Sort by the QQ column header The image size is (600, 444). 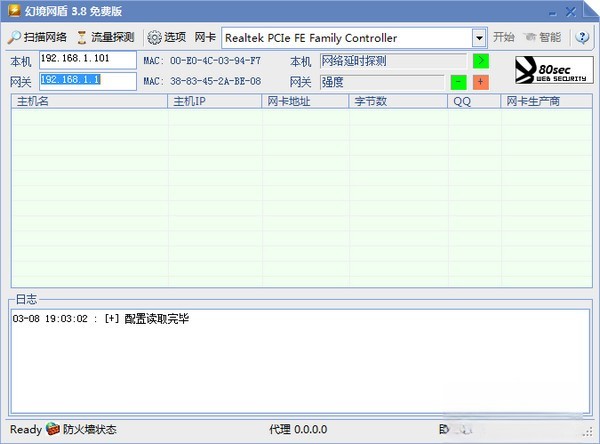[x=474, y=101]
